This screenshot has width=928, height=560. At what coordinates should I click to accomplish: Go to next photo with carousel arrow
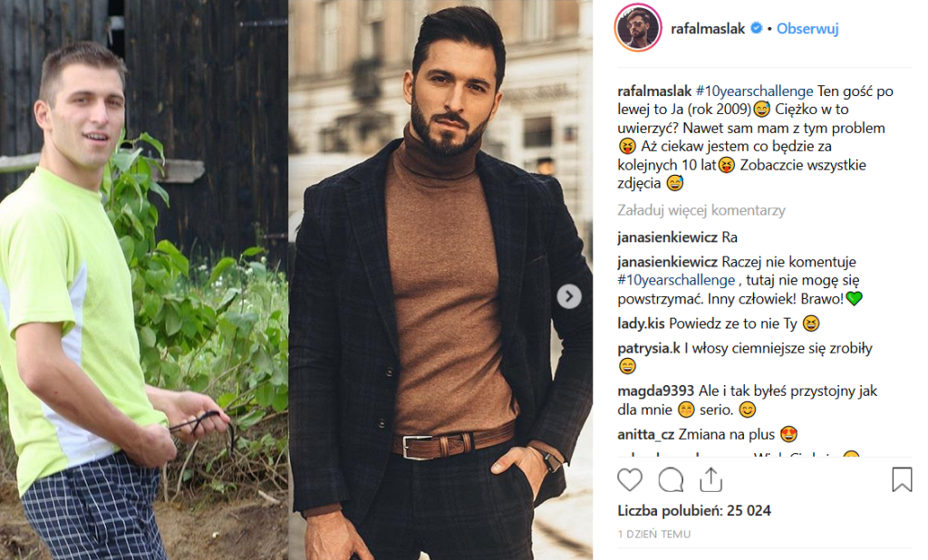point(569,296)
